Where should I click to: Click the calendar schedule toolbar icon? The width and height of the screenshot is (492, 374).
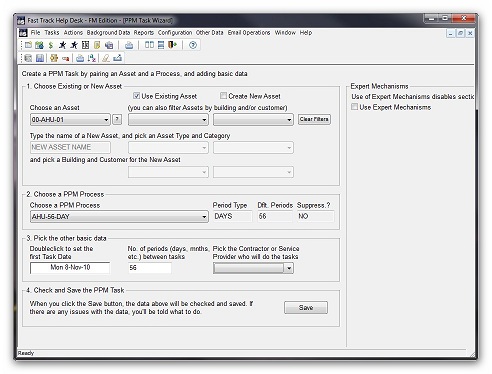pos(39,45)
